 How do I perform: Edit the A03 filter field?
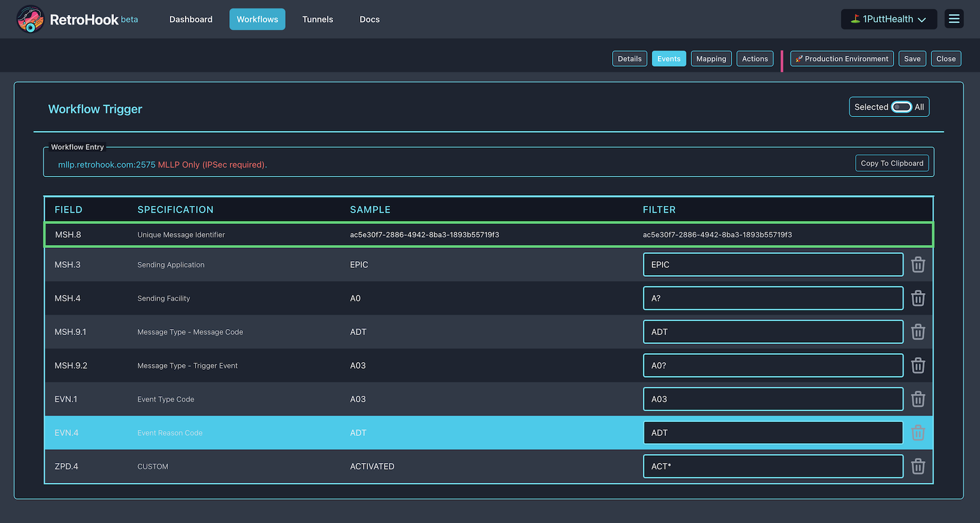coord(773,399)
